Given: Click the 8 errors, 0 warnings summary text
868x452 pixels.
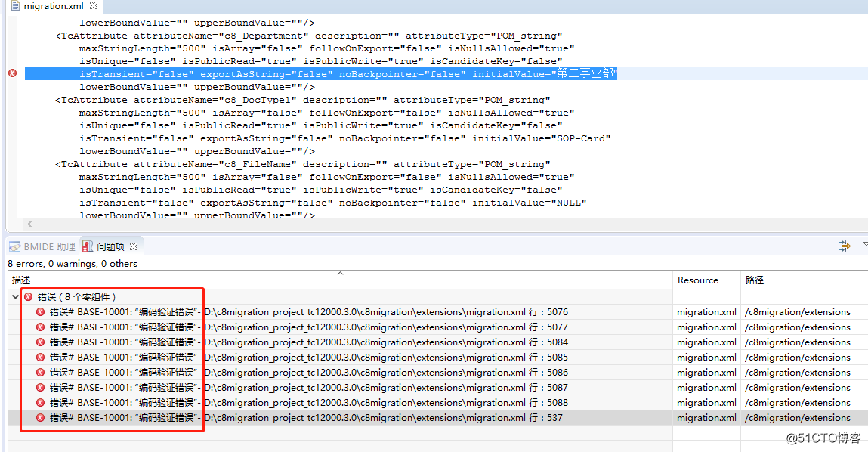Looking at the screenshot, I should (73, 264).
